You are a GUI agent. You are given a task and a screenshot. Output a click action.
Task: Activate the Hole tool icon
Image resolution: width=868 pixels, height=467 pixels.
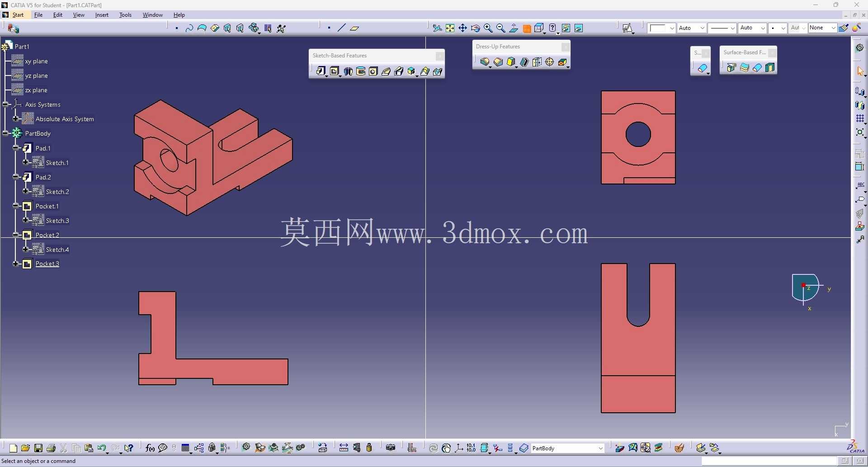(373, 71)
